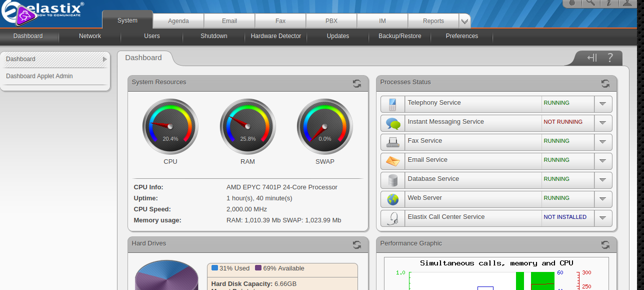Click the Hard Drives refresh icon
The image size is (644, 290).
[356, 245]
